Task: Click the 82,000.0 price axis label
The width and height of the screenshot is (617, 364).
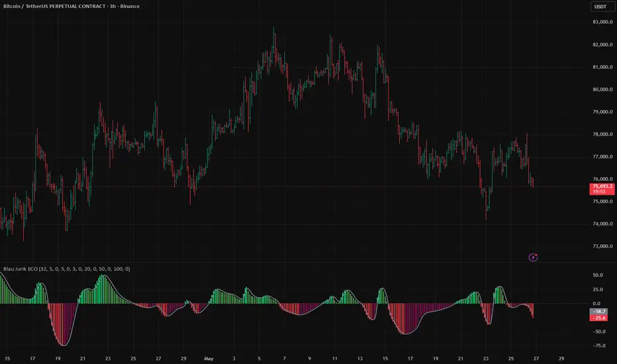Action: [x=602, y=44]
